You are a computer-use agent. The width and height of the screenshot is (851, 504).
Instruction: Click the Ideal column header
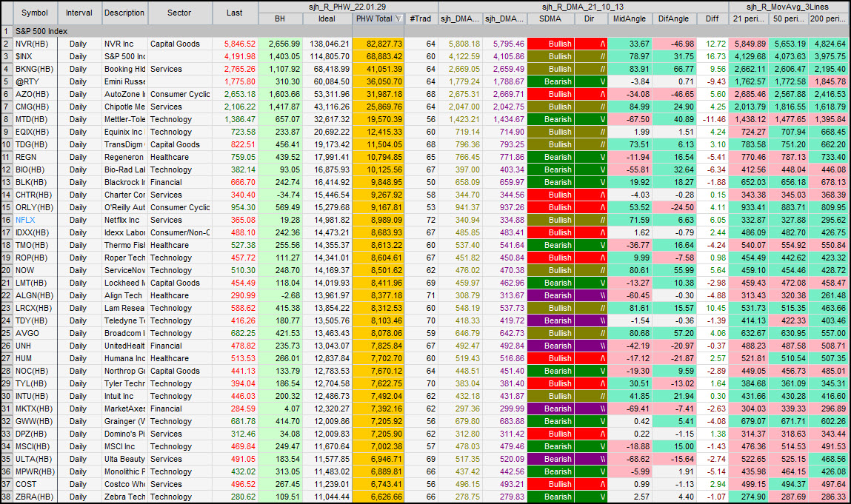327,19
